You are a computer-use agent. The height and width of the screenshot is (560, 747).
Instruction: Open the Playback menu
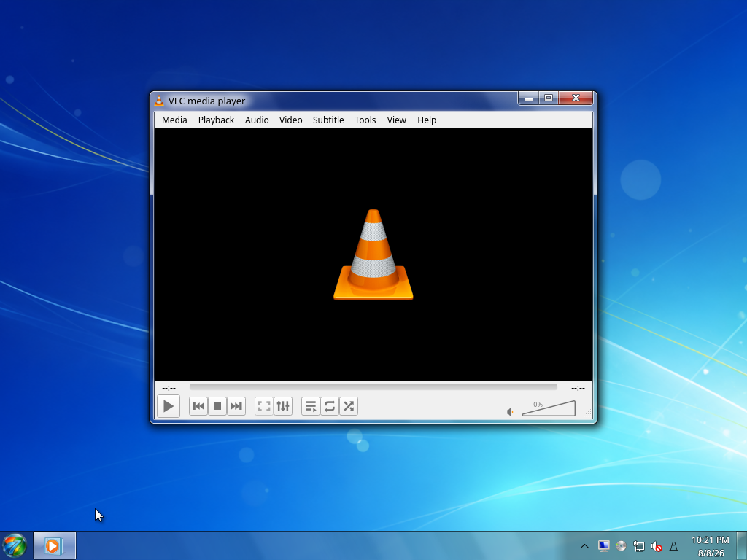[x=216, y=120]
